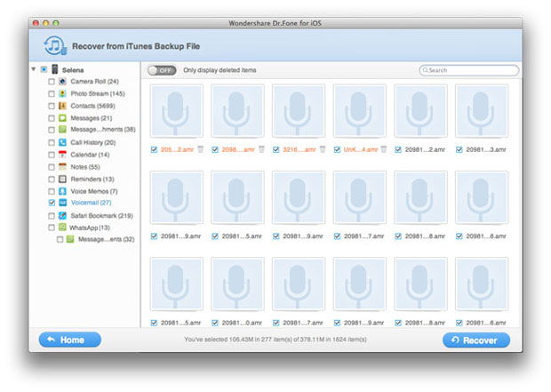The width and height of the screenshot is (551, 392).
Task: Check the WhatsApp (13) checkbox
Action: (52, 228)
